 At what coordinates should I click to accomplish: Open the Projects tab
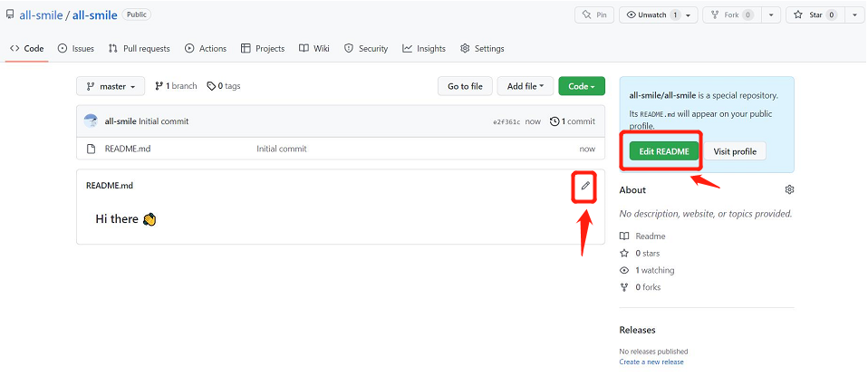(263, 49)
